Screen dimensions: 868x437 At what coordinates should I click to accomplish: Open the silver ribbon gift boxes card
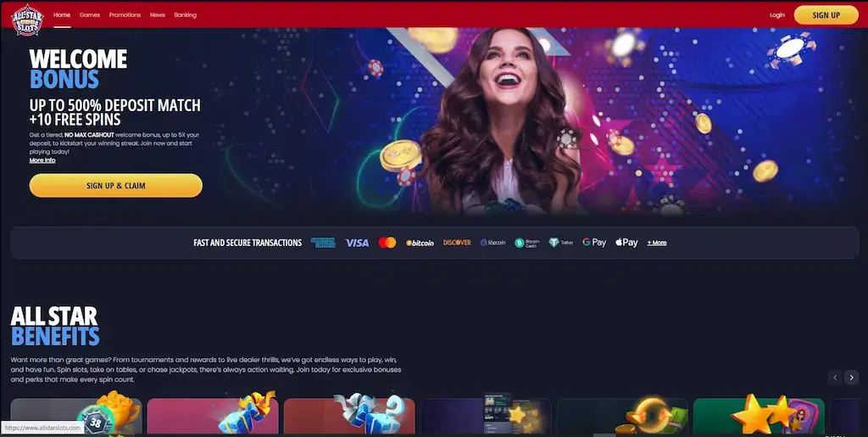(348, 416)
